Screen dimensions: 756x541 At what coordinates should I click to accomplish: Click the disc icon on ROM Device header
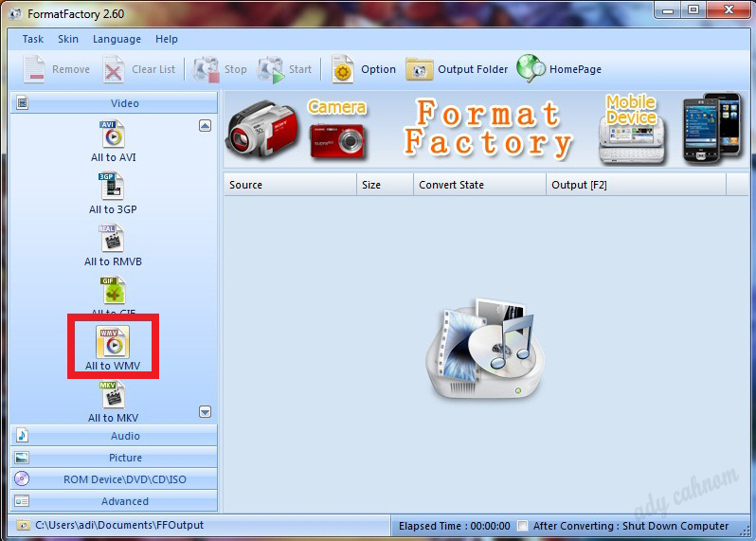pyautogui.click(x=22, y=478)
